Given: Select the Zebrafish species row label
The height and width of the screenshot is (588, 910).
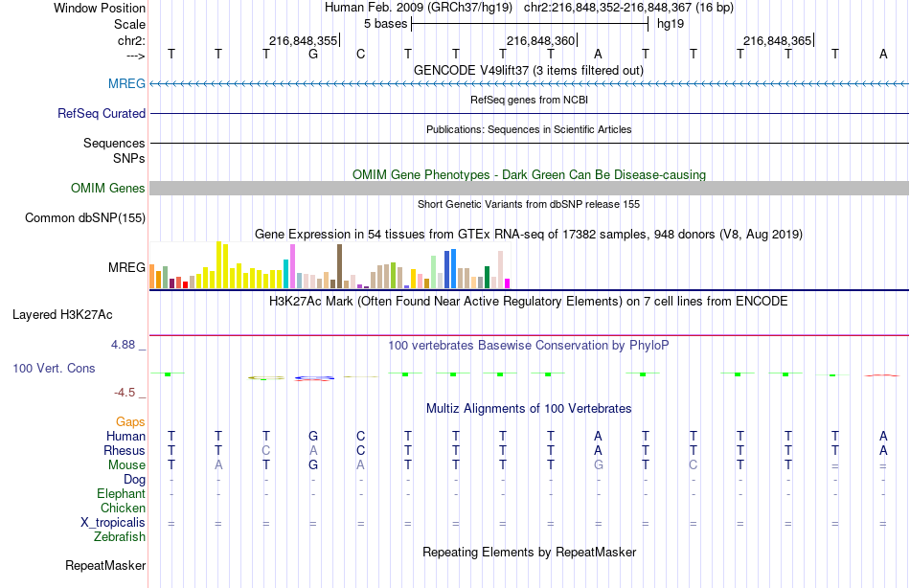Looking at the screenshot, I should pos(120,536).
